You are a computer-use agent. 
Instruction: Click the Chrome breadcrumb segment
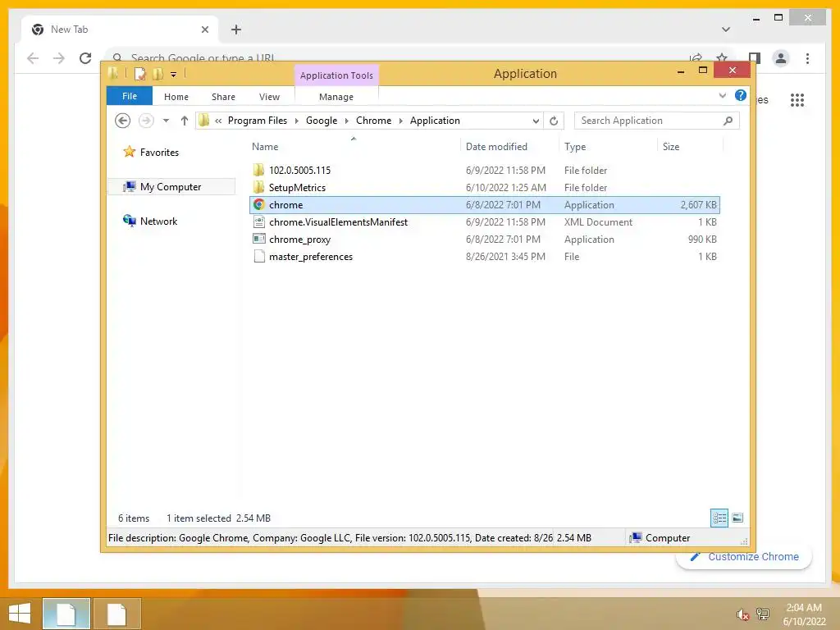(x=373, y=121)
